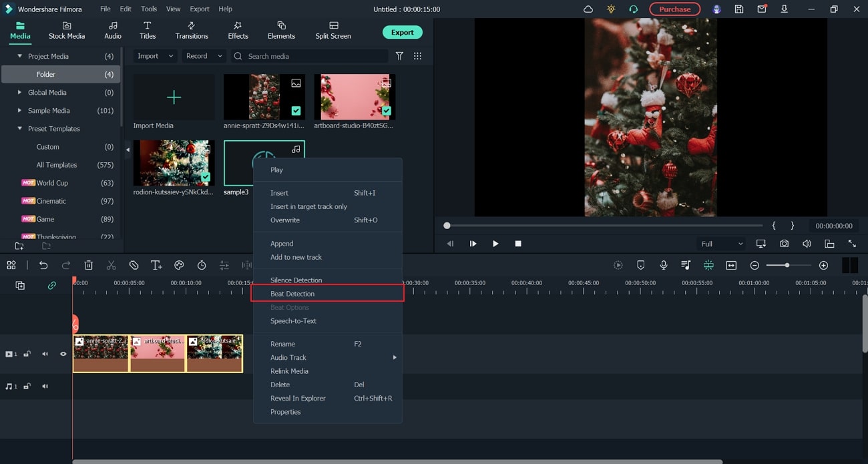Adjust the timeline zoom slider
The image size is (868, 464).
[789, 265]
